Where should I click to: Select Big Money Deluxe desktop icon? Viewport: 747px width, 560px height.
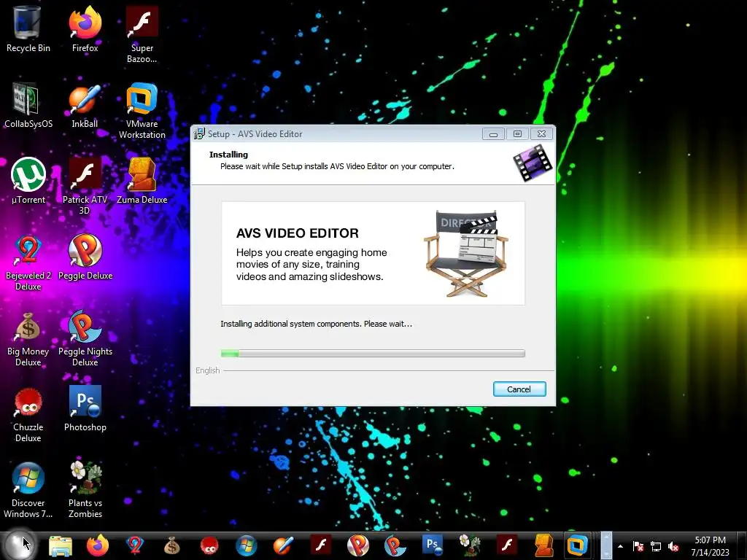[x=28, y=338]
